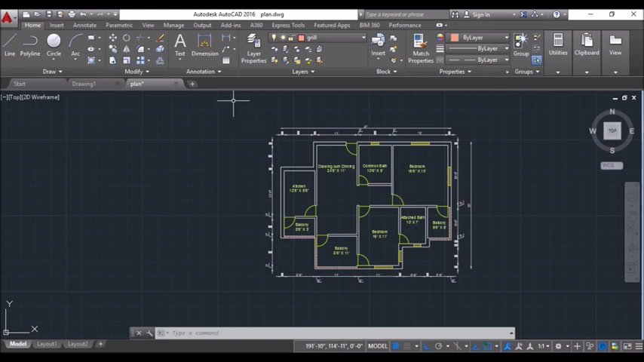Select the Scale tool in Modify

127,60
